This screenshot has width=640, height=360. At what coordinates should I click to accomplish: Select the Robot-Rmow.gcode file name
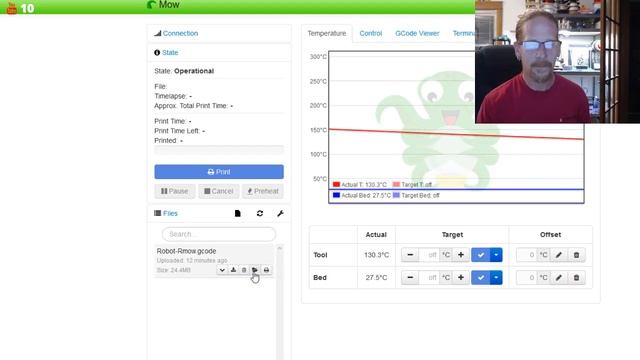pos(187,251)
